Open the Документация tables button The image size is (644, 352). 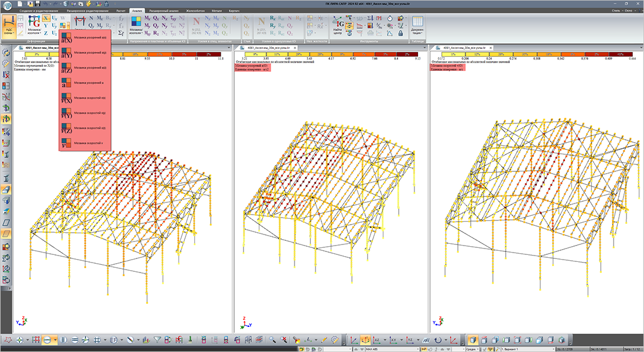(417, 26)
